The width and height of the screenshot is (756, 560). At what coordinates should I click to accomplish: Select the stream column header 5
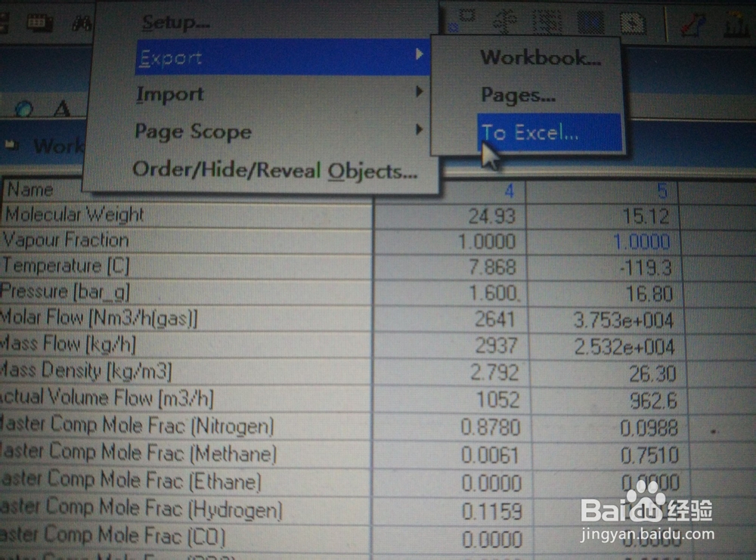click(x=662, y=191)
